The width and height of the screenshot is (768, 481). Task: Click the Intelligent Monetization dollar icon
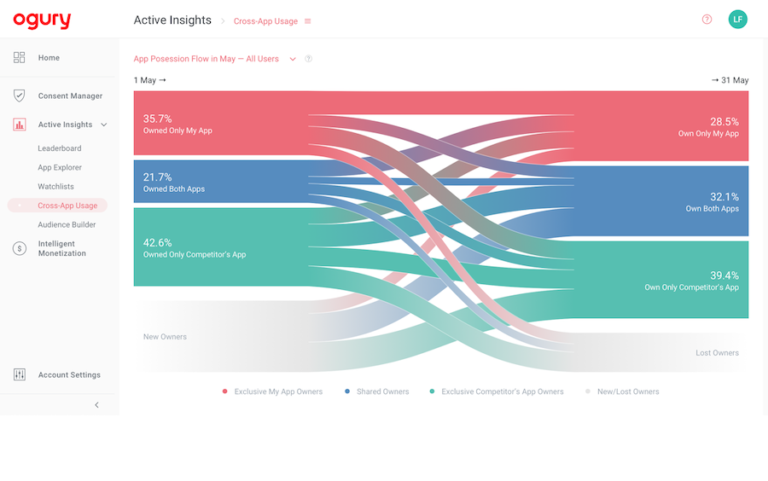point(19,248)
